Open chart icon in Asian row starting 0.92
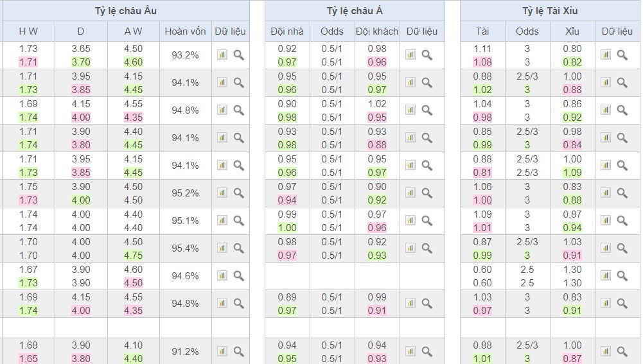Screen dimensions: 643x364 [x=410, y=55]
